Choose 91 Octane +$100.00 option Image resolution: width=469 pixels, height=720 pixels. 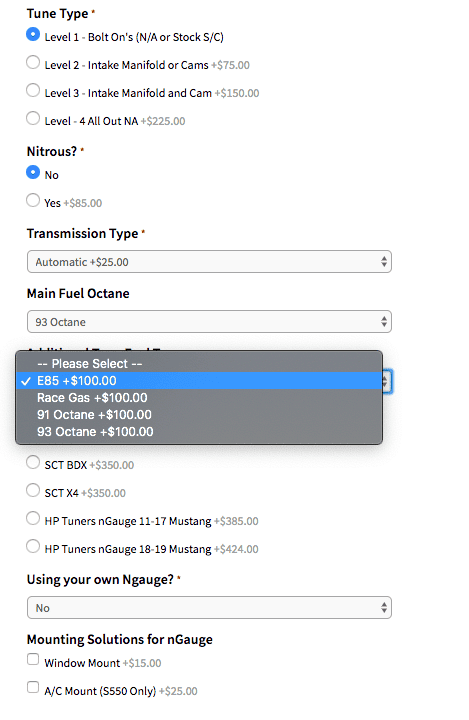(199, 415)
